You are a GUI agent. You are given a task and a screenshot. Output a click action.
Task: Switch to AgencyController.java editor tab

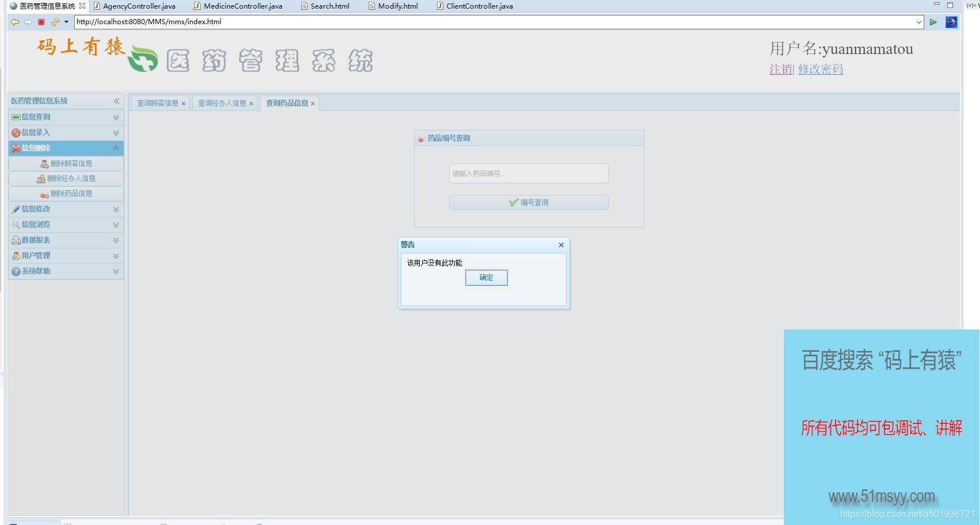click(x=135, y=6)
